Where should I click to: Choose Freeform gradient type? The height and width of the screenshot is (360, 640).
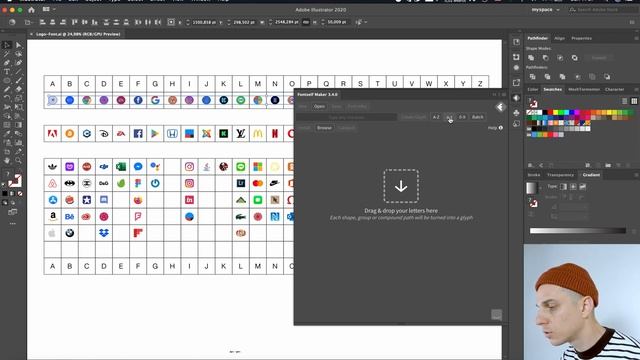582,187
